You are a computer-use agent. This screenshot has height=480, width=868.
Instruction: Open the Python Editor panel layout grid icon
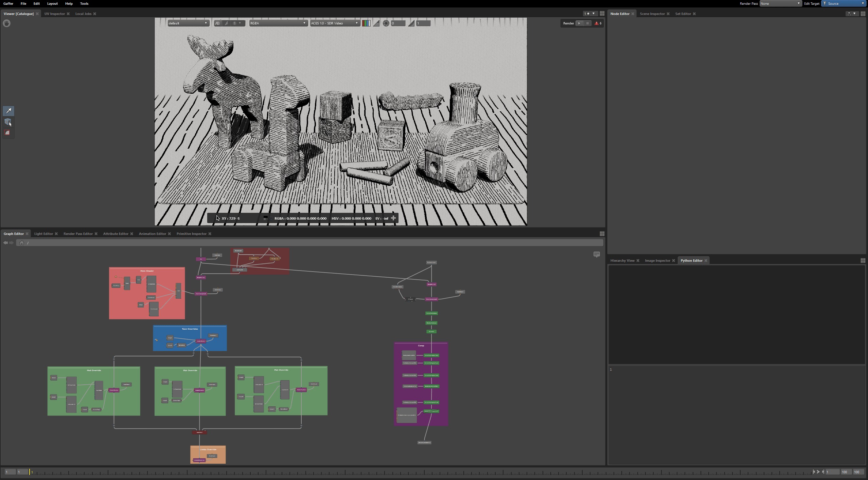coord(863,260)
